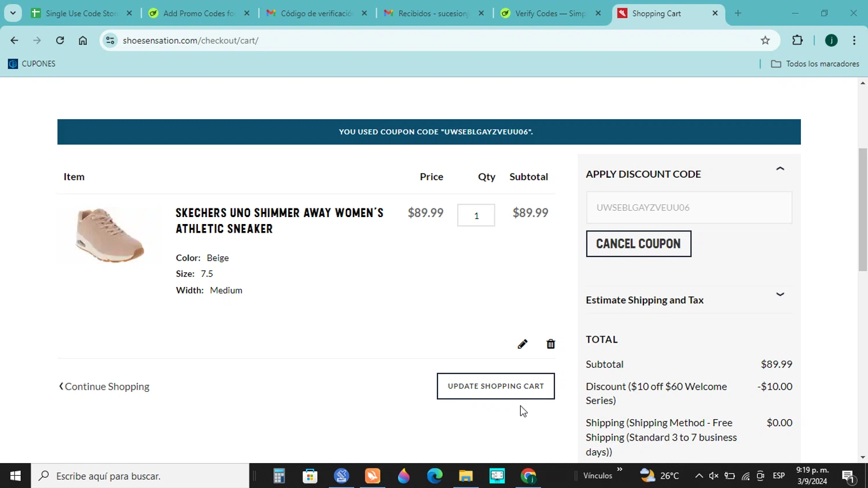Expand Estimate Shipping and Tax section

[780, 295]
